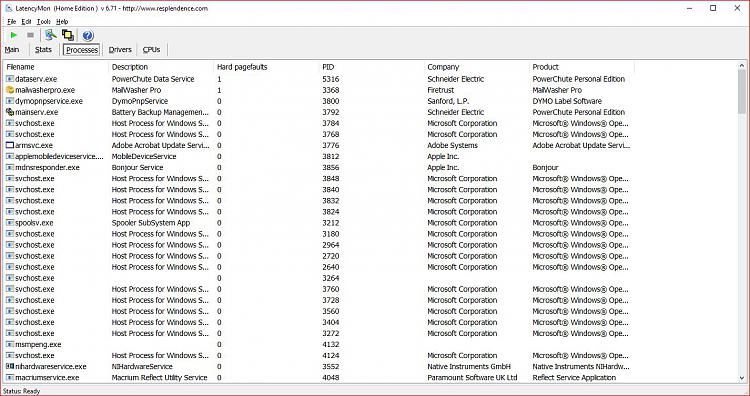Start the latency monitor with green play icon
Viewport: 750px width, 396px height.
pyautogui.click(x=13, y=35)
